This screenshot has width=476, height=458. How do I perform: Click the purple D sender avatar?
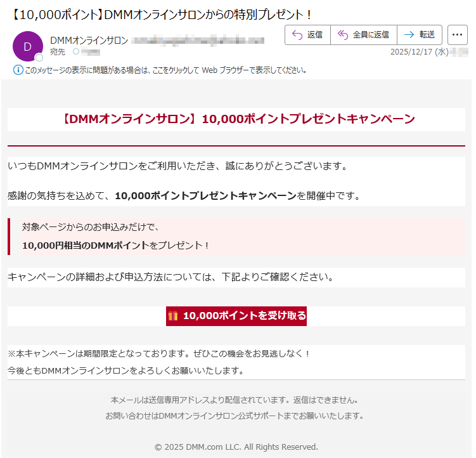tap(27, 46)
